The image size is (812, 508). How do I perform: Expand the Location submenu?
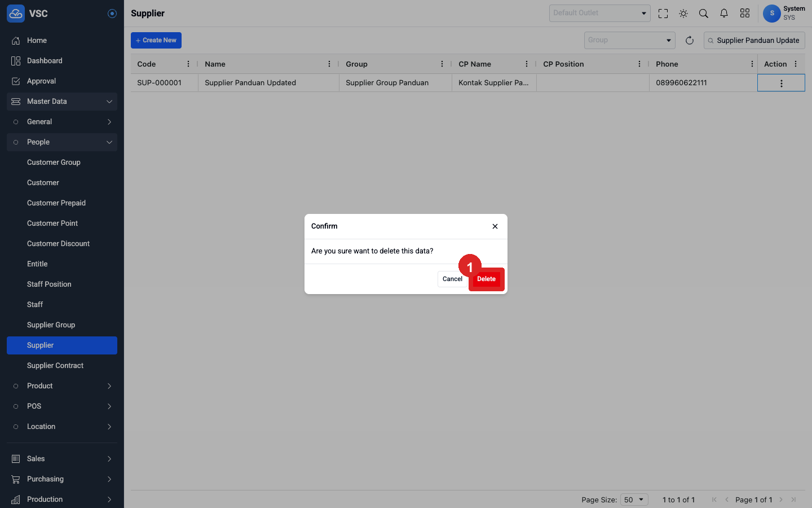coord(62,427)
